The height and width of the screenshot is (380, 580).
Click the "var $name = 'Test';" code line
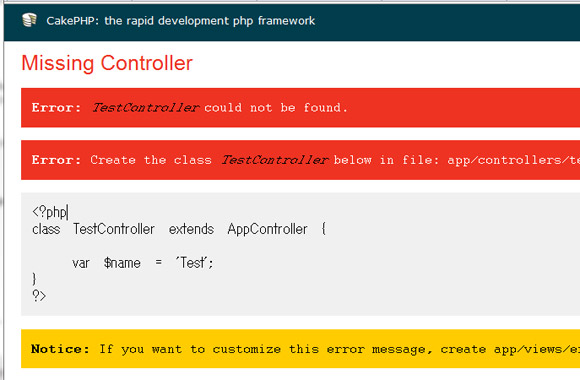(143, 263)
